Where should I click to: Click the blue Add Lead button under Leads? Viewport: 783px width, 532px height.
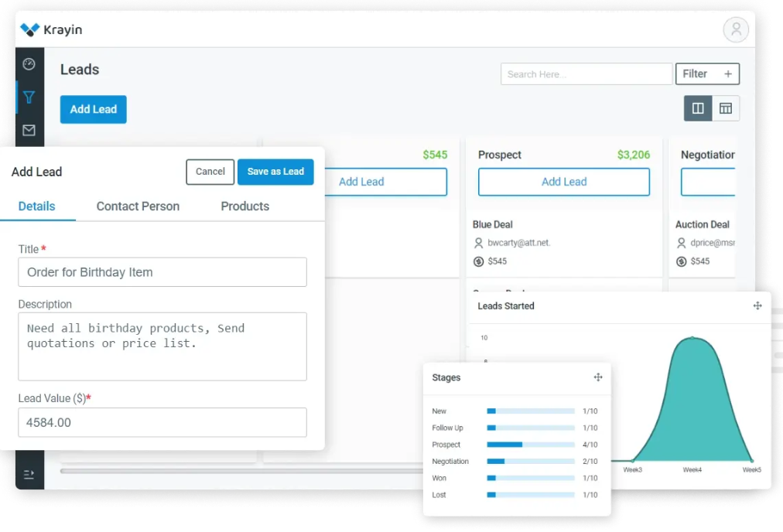pyautogui.click(x=94, y=109)
